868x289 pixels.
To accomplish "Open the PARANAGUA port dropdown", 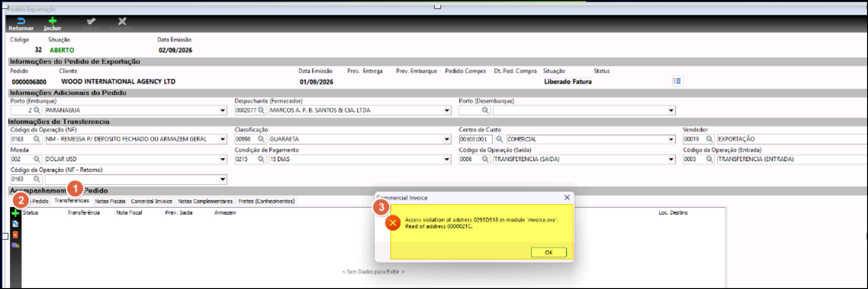I will tap(223, 110).
